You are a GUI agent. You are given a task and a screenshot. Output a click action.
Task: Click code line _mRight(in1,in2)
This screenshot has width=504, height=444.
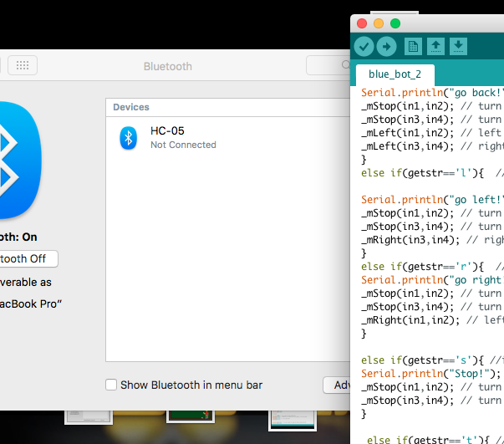410,320
